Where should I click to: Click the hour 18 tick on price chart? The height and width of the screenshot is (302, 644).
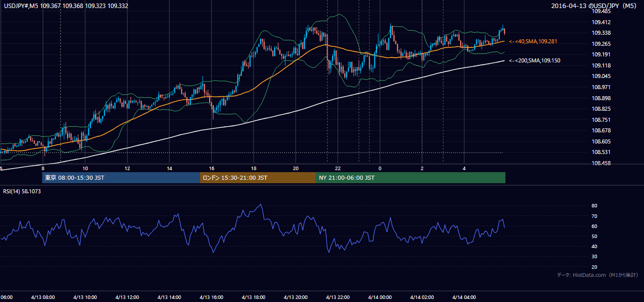(253, 168)
